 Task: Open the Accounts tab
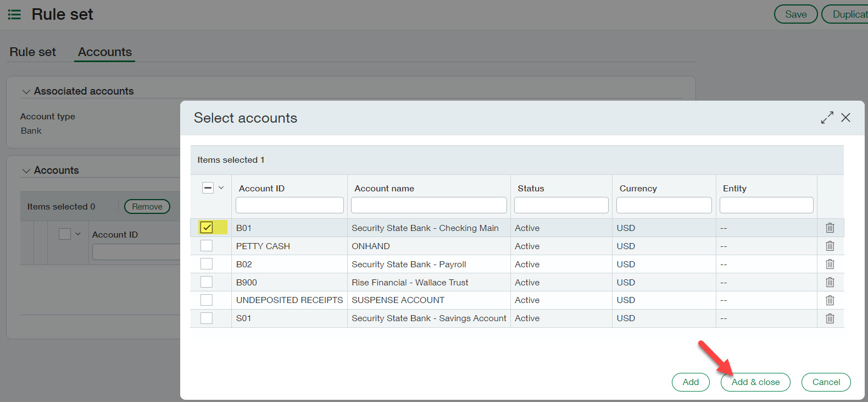(x=105, y=52)
